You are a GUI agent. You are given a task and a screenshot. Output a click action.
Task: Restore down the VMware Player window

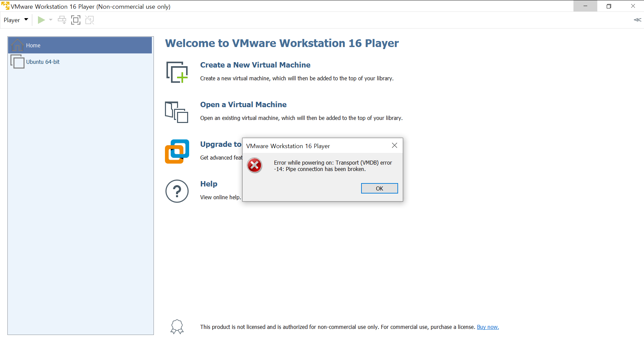pos(609,6)
